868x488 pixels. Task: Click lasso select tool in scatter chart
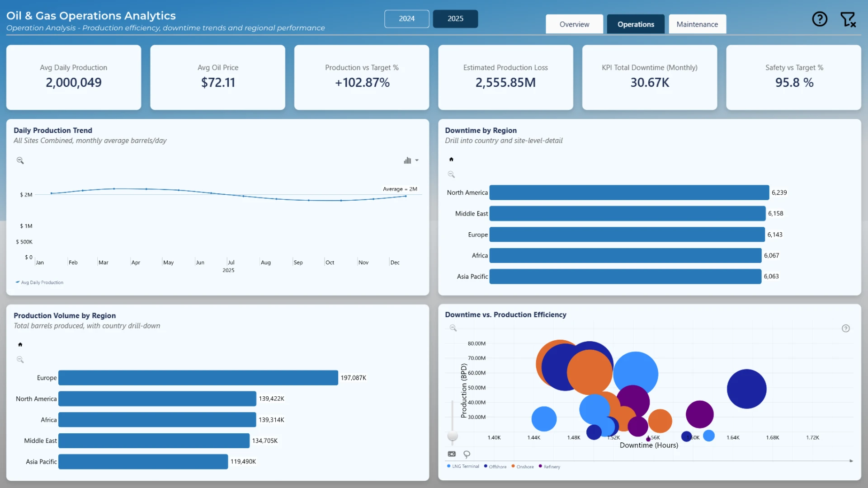(467, 454)
